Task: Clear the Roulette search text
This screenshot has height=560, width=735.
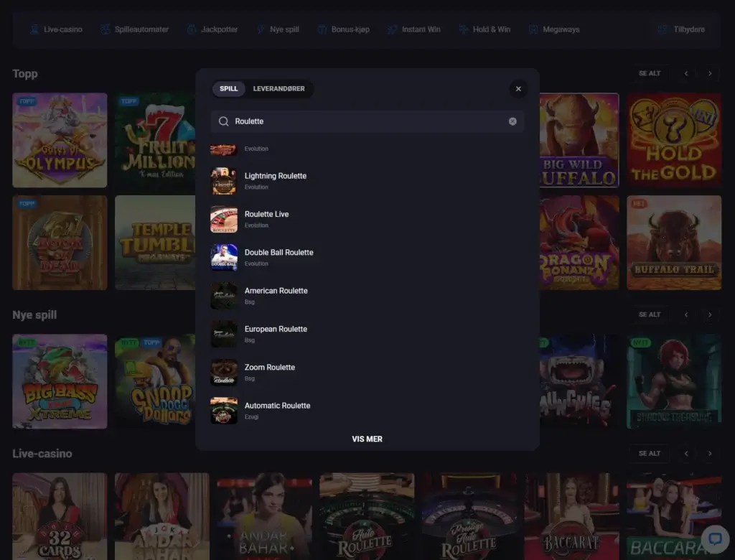Action: (512, 121)
